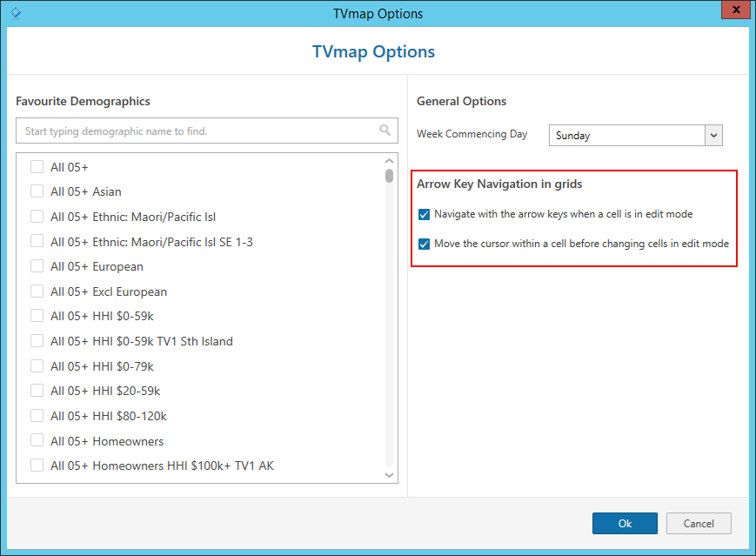Image resolution: width=756 pixels, height=556 pixels.
Task: Click the Week Commencing Day label
Action: [472, 134]
